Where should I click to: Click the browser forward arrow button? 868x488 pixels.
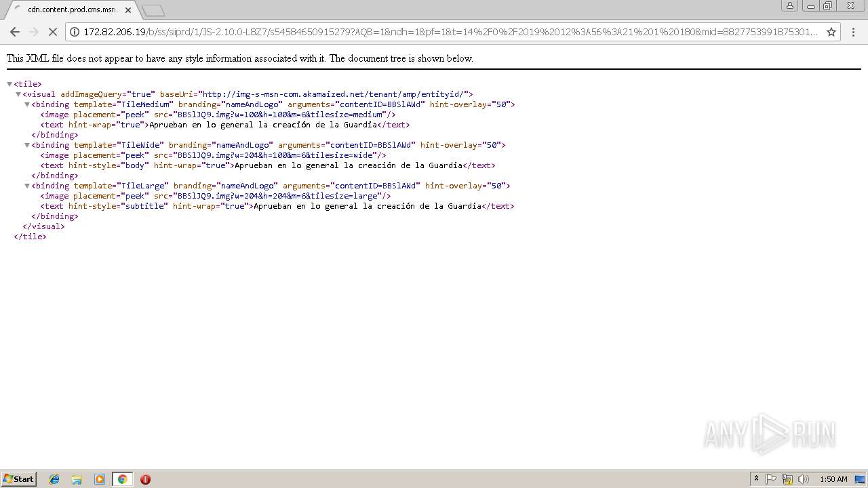[x=34, y=32]
